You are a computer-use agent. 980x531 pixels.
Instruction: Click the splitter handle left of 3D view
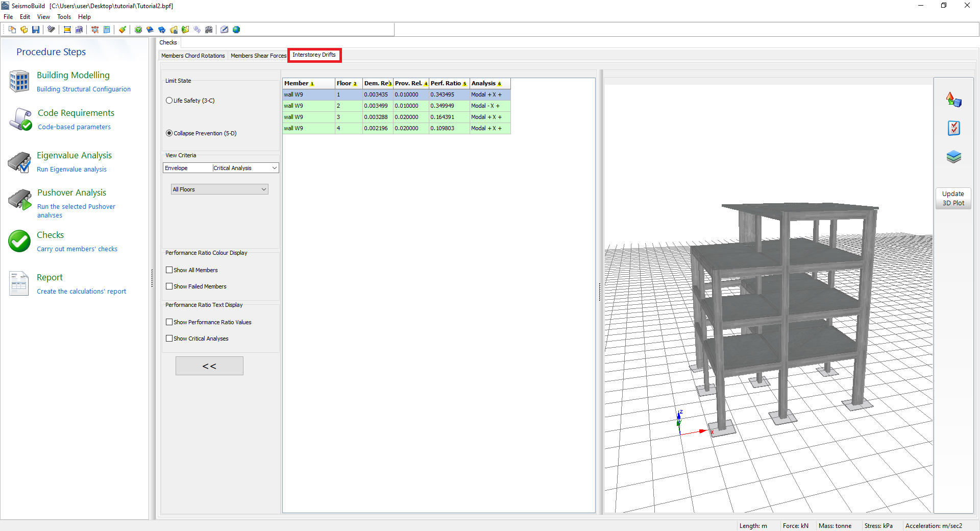tap(600, 292)
